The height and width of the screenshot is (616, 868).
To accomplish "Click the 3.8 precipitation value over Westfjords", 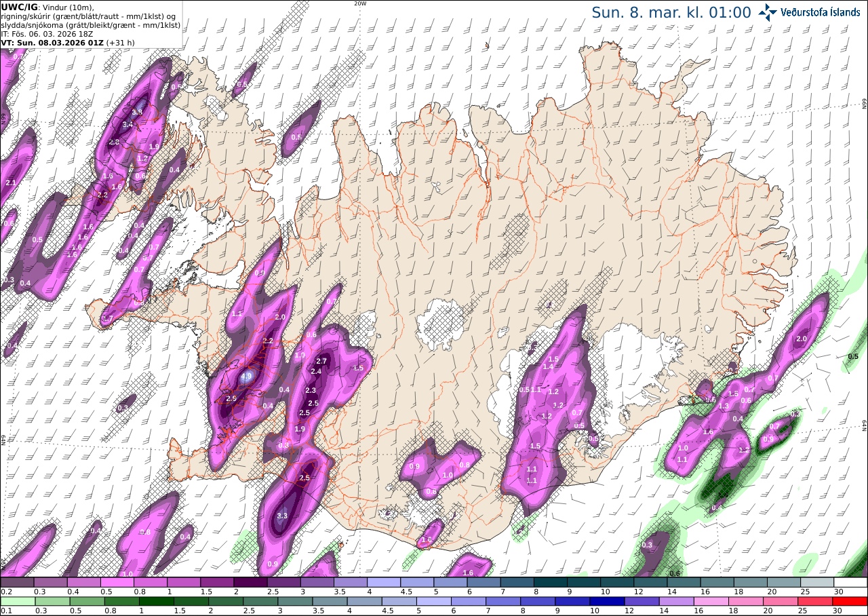I will click(x=137, y=112).
